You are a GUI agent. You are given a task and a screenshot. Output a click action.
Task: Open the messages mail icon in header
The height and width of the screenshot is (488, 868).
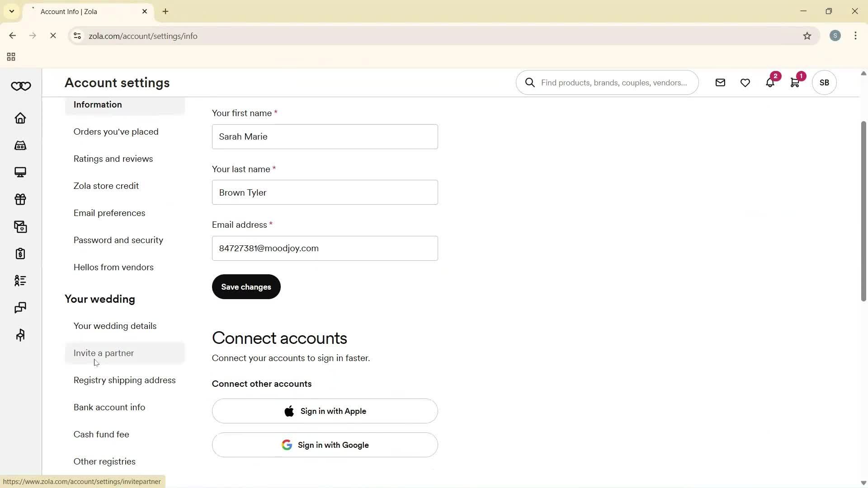(x=720, y=83)
